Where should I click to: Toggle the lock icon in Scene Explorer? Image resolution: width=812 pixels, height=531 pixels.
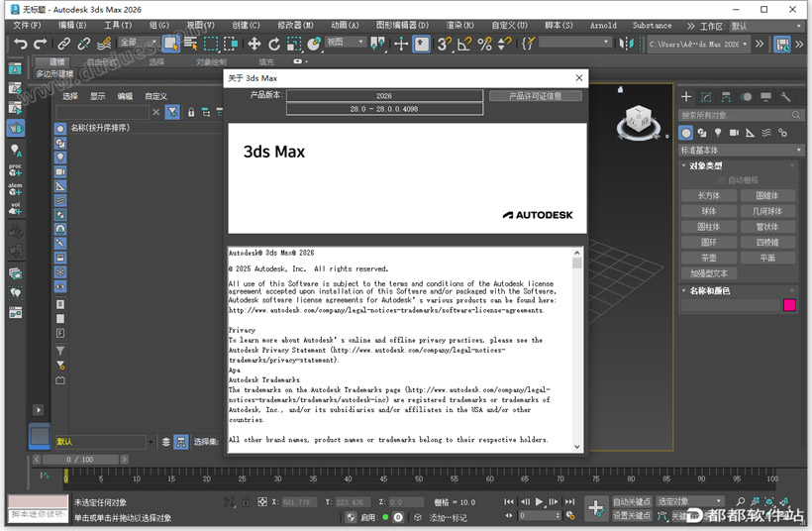tap(191, 112)
